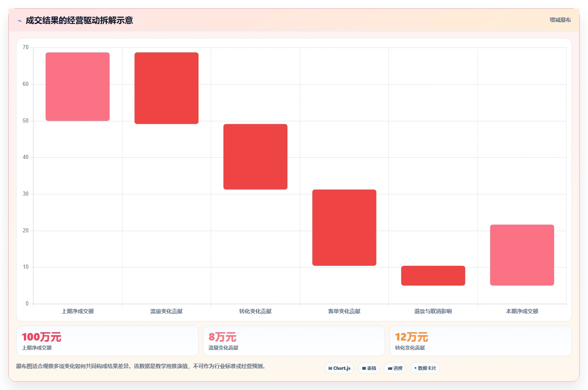Select the 数据卡片 chip
This screenshot has height=390, width=588.
[x=425, y=368]
